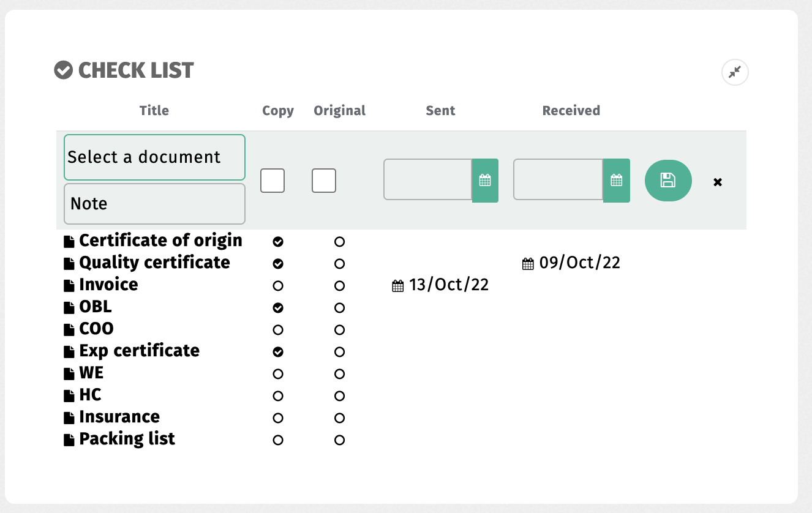Screen dimensions: 812x513
Task: Tick the Copy checkbox in entry row
Action: point(273,181)
